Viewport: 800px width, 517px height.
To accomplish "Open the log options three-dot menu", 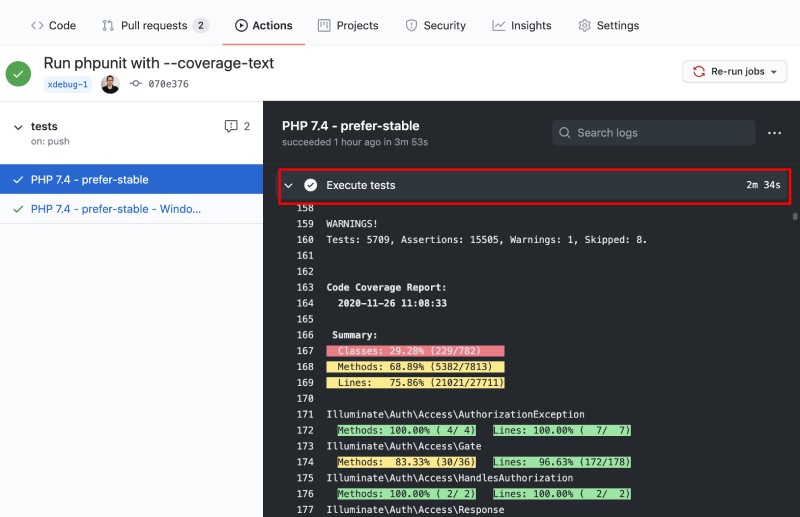I will 774,133.
